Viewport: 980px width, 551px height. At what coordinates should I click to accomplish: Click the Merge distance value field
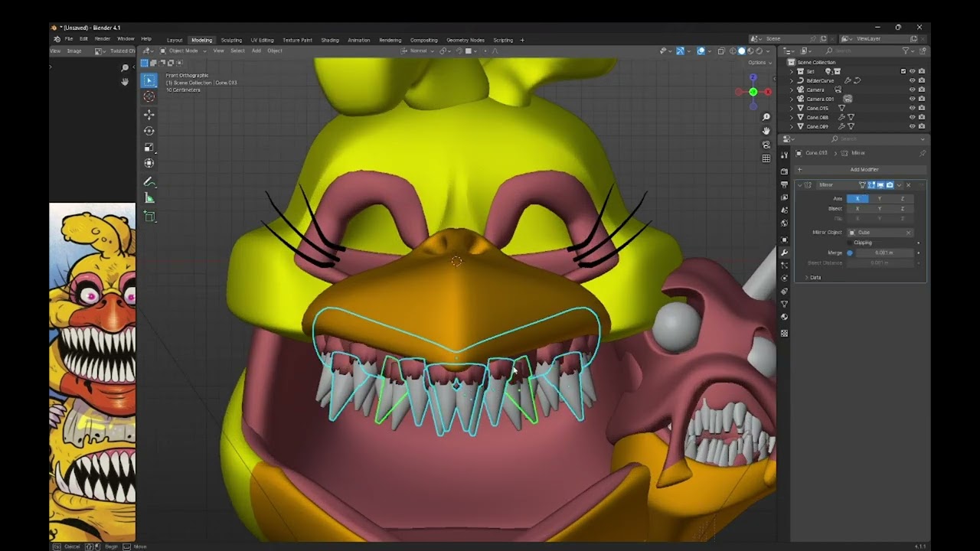point(884,253)
